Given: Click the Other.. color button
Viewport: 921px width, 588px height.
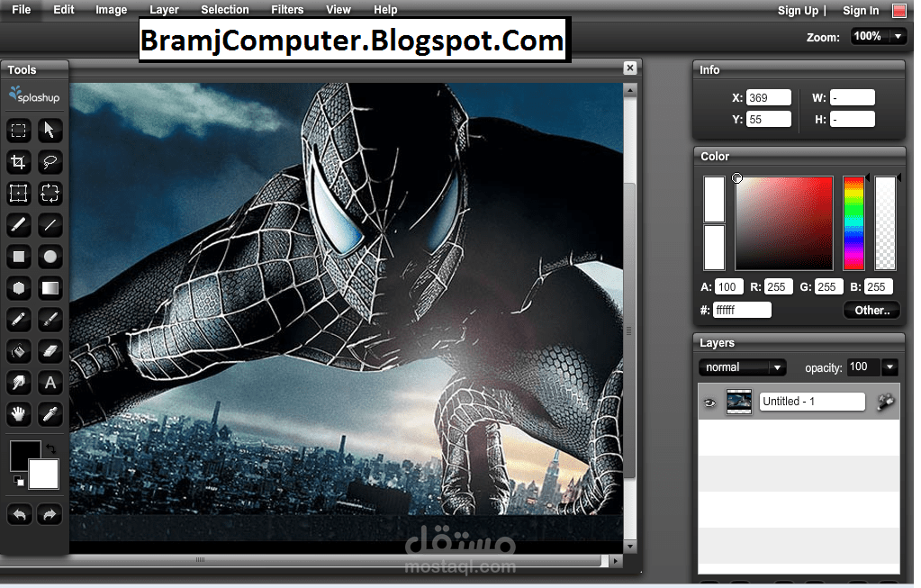Looking at the screenshot, I should pyautogui.click(x=872, y=310).
